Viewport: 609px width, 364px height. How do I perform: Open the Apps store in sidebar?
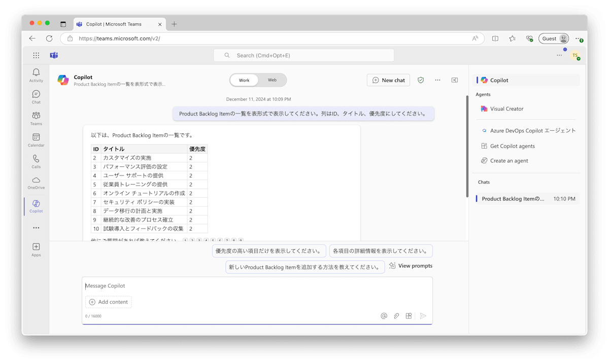coord(36,250)
